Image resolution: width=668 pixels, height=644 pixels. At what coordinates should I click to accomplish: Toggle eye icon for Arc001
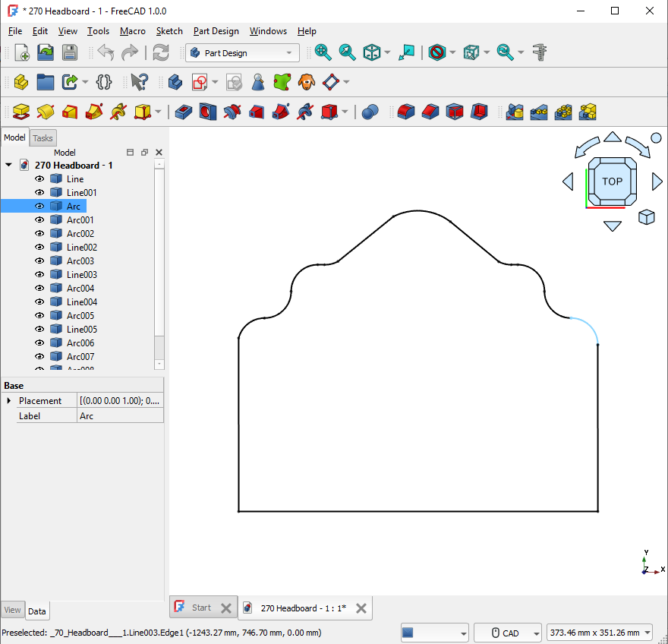click(x=39, y=220)
